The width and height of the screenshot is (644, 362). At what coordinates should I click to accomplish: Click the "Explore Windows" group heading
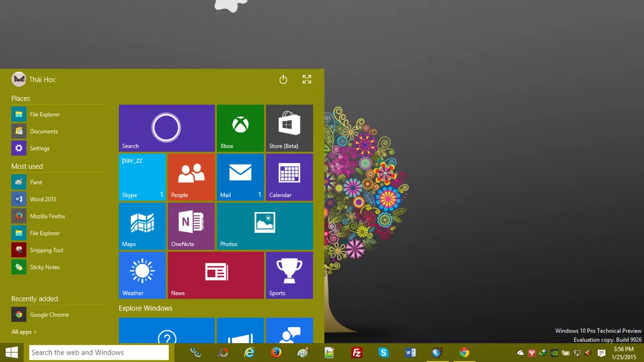tap(145, 308)
